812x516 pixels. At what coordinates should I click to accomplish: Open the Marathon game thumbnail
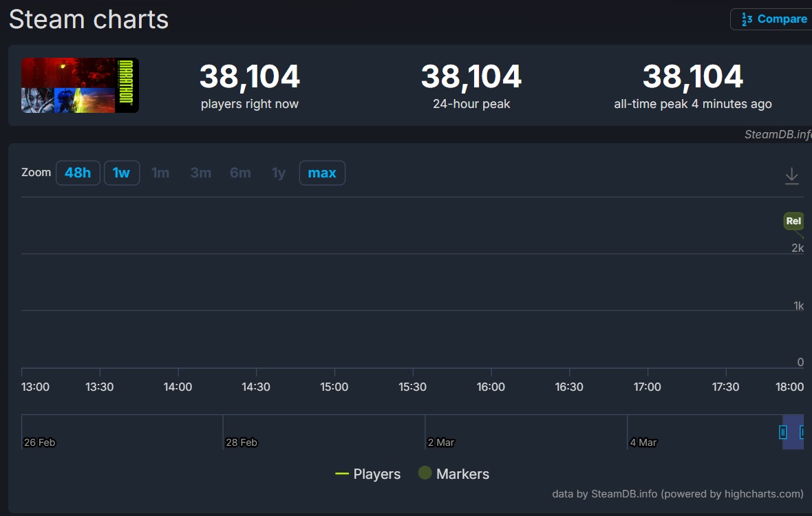[x=80, y=85]
